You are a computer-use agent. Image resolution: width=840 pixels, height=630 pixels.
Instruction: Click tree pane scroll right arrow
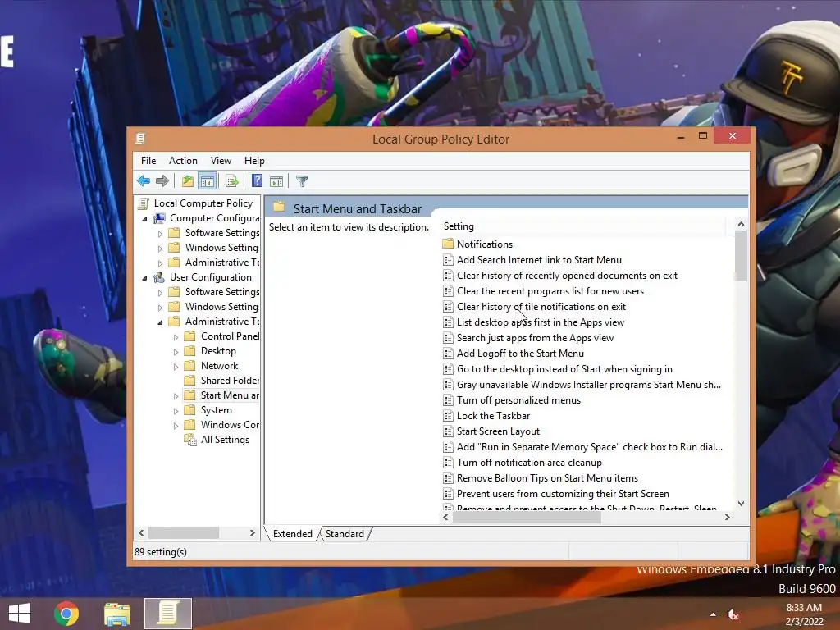(x=253, y=533)
